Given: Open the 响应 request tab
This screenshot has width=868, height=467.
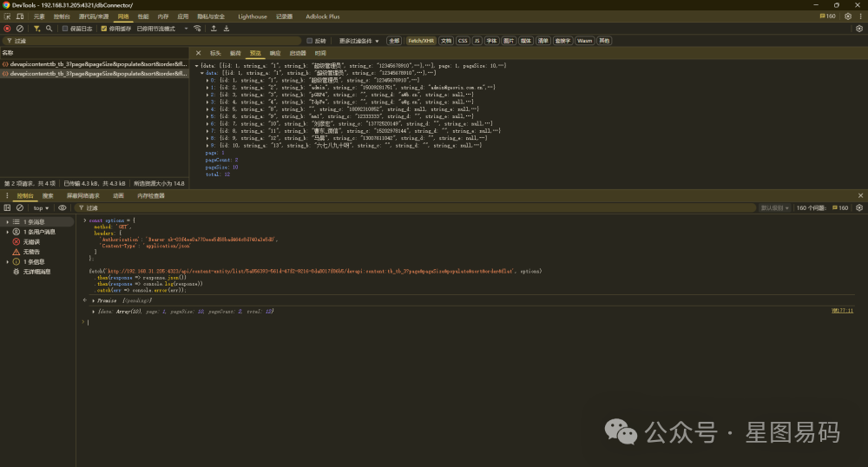Looking at the screenshot, I should tap(275, 53).
